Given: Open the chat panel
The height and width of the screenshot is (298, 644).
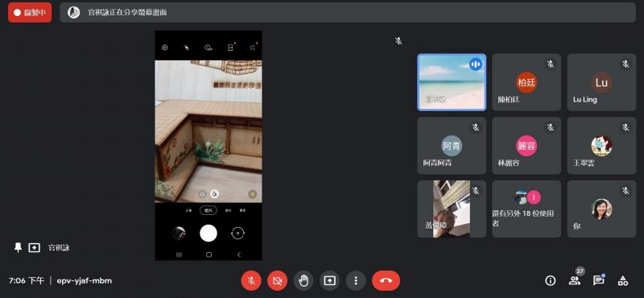Looking at the screenshot, I should pos(598,281).
